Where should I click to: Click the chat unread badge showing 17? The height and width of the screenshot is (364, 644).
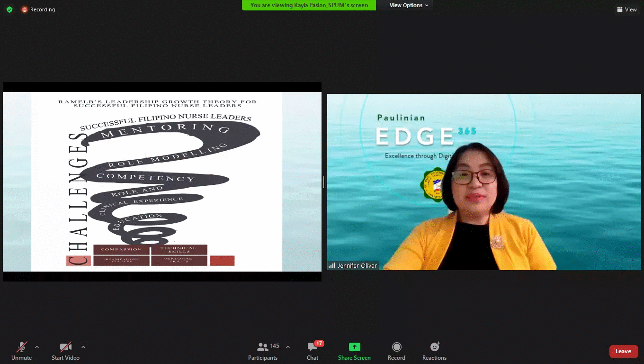click(319, 343)
